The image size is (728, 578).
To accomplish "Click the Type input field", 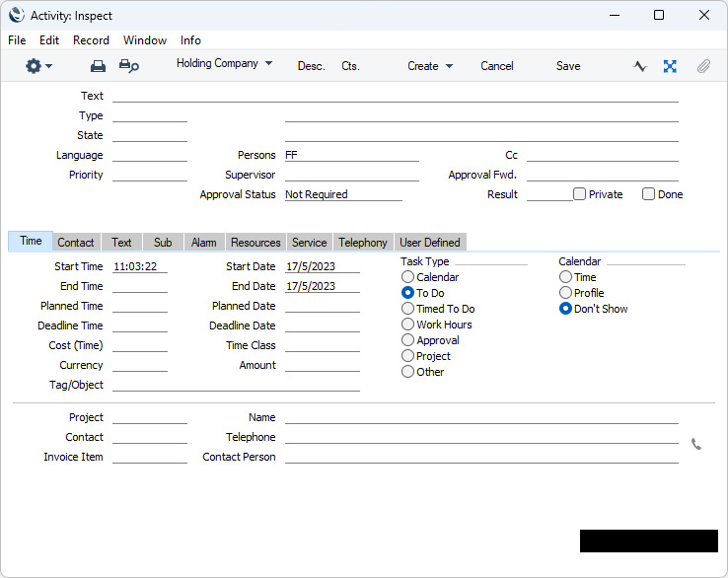I will point(150,115).
